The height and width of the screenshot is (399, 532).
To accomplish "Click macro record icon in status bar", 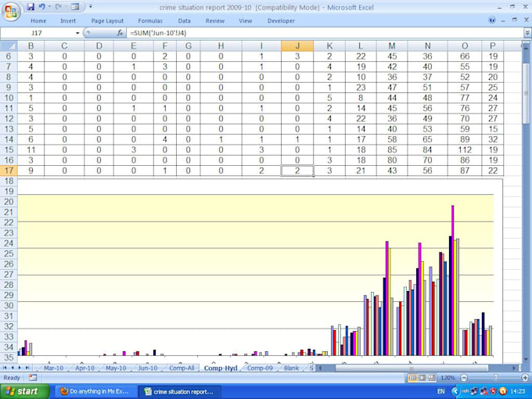I will point(33,378).
